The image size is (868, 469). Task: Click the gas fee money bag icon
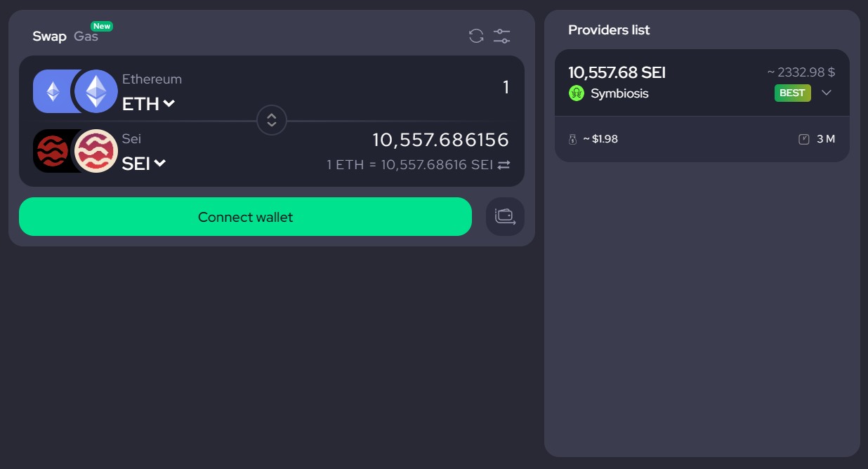click(x=572, y=138)
